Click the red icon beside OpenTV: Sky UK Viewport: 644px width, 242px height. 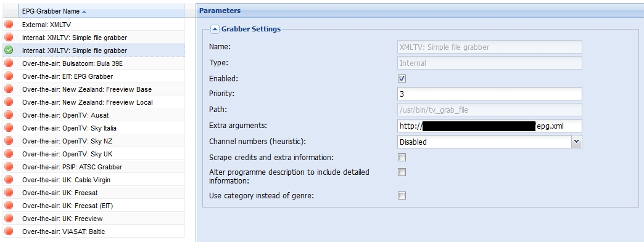pyautogui.click(x=9, y=154)
